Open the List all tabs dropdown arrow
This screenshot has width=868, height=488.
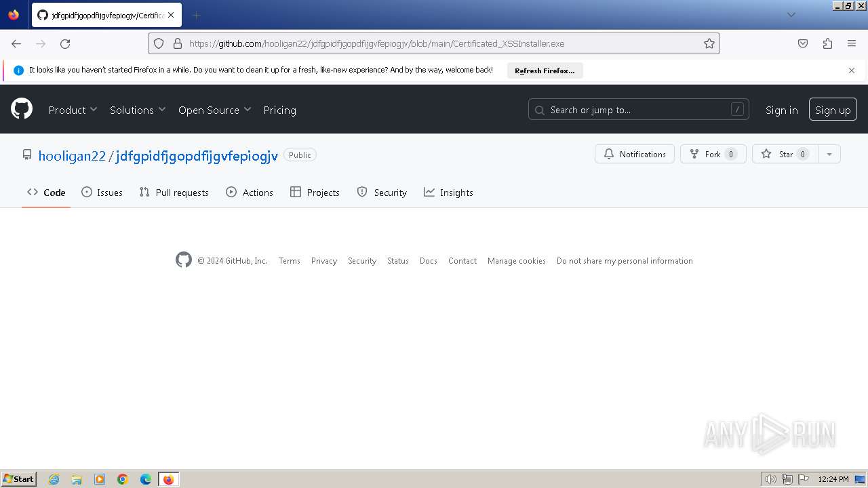(x=791, y=15)
